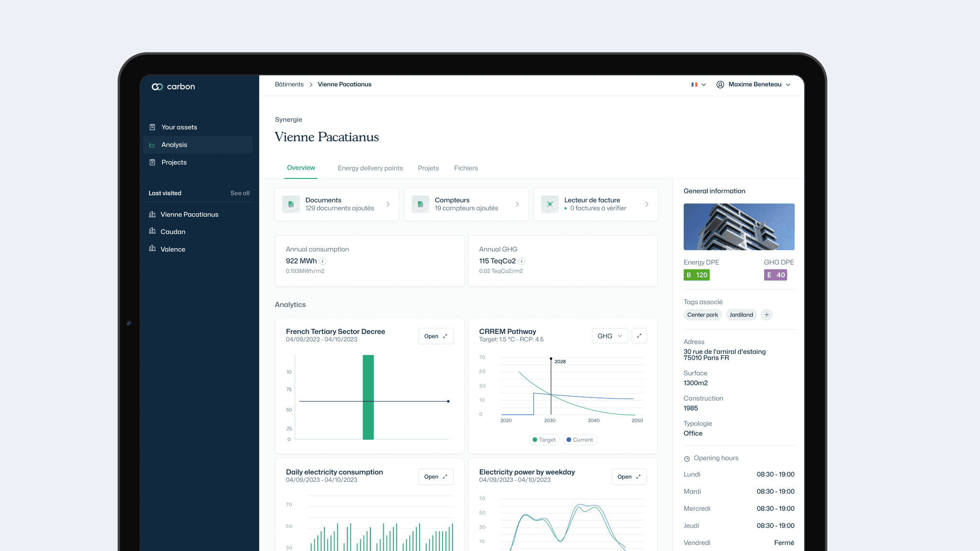Add a new associated tag with plus icon
Image resolution: width=980 pixels, height=551 pixels.
(767, 315)
